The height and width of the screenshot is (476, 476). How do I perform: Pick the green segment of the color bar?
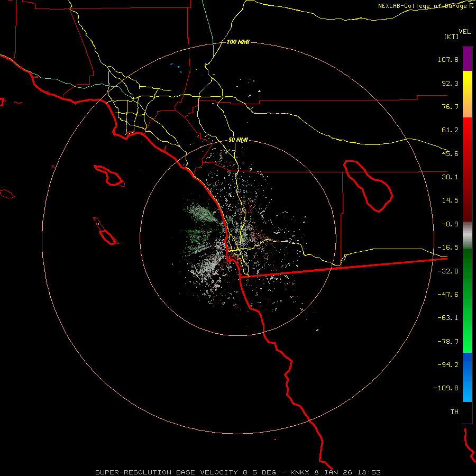pyautogui.click(x=467, y=301)
